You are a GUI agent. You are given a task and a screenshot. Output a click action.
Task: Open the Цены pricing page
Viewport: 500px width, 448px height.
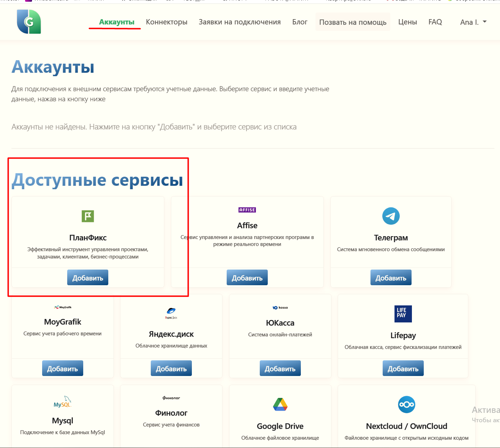click(x=407, y=22)
